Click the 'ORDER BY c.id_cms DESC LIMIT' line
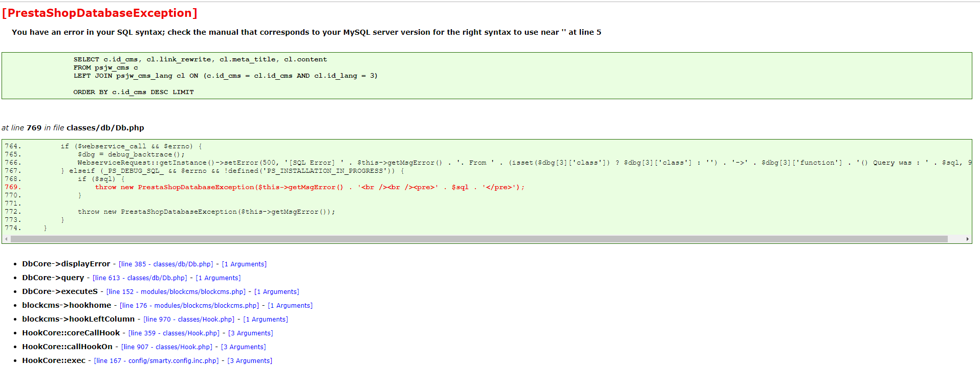The width and height of the screenshot is (980, 387). [134, 92]
